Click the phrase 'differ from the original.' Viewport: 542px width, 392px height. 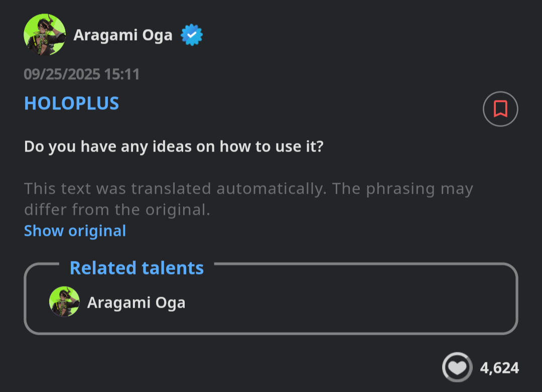pos(117,209)
